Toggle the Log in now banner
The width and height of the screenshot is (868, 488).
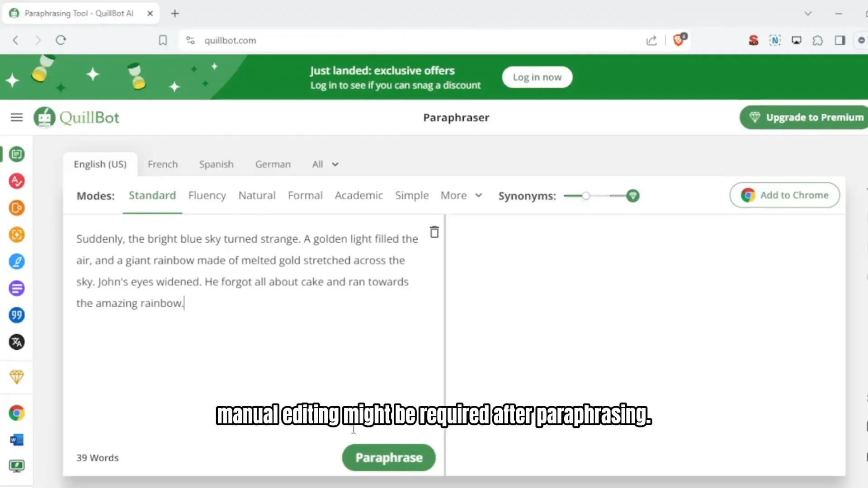pyautogui.click(x=537, y=77)
